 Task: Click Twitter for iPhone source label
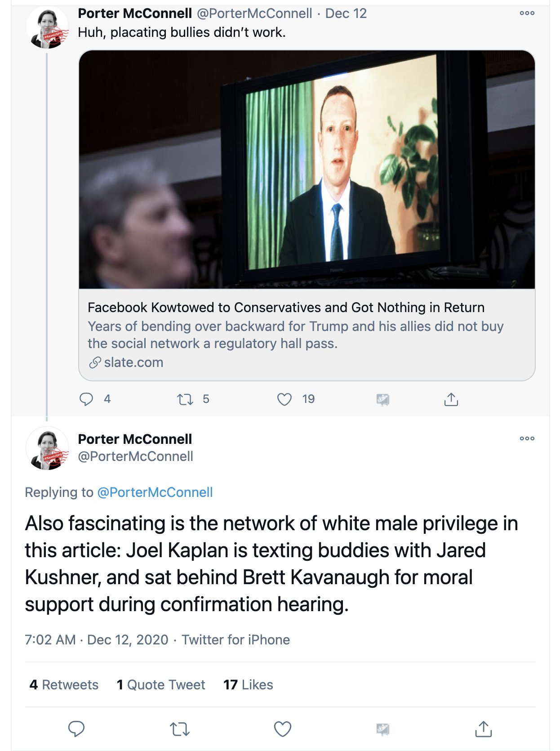click(x=236, y=639)
